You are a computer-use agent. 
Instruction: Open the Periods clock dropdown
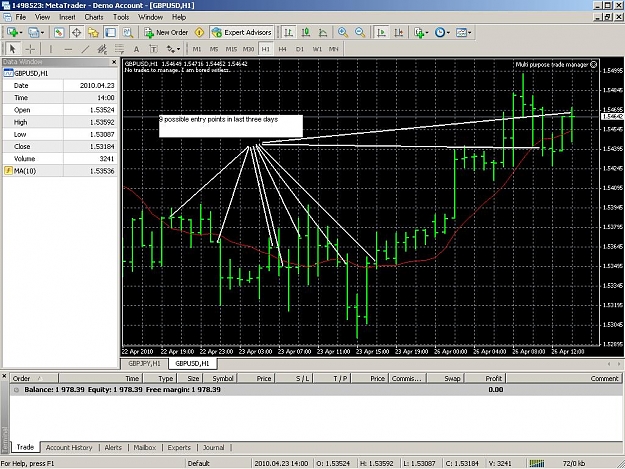coord(442,33)
